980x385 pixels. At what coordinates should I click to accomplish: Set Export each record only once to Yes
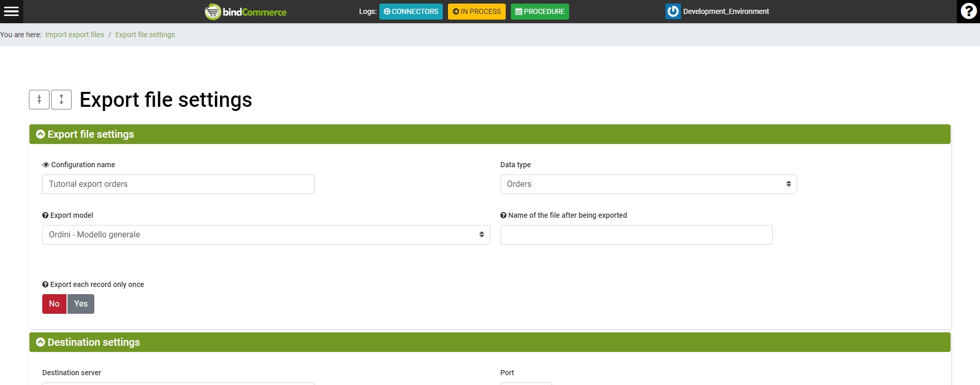tap(81, 304)
